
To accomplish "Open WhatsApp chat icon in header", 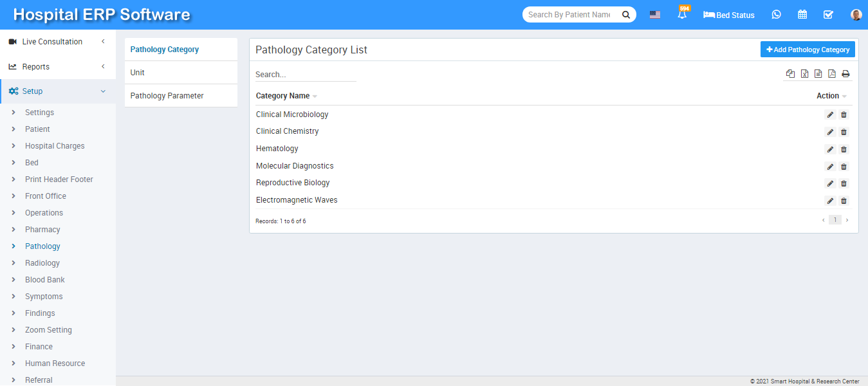I will 777,15.
